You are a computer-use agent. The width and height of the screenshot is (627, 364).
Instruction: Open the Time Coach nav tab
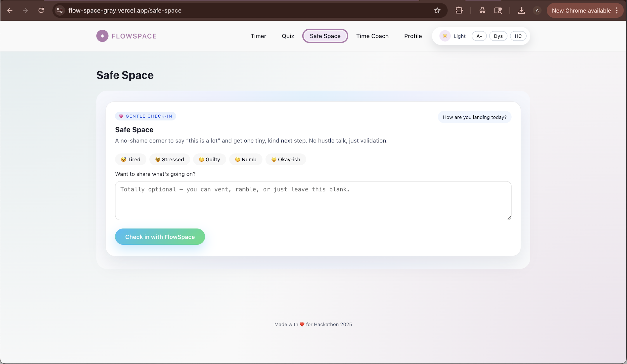click(x=372, y=36)
